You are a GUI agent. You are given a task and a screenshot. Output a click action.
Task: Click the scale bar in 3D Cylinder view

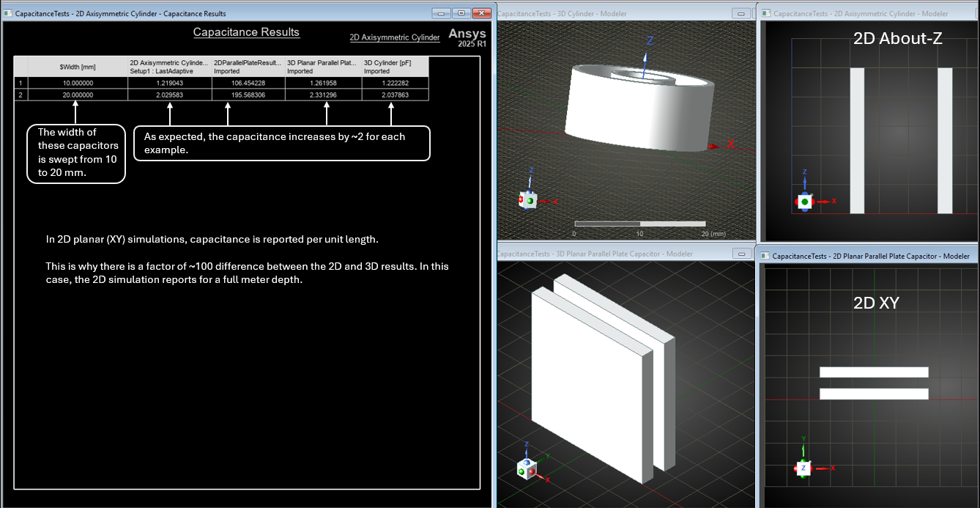639,224
